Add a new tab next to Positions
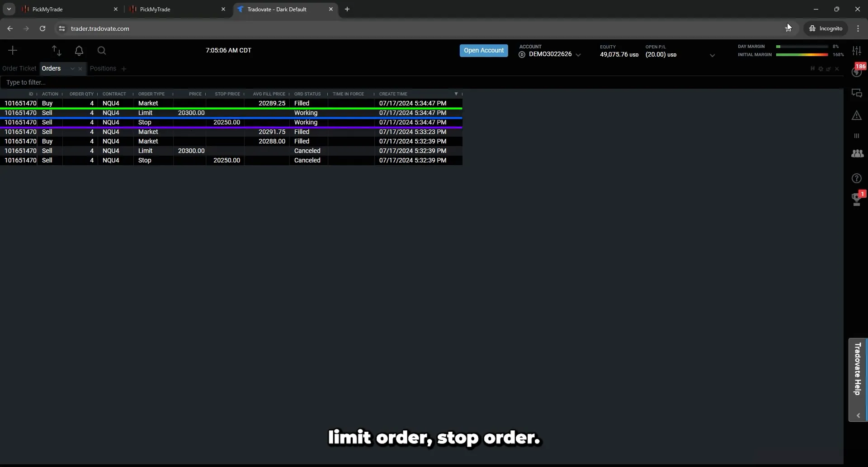 point(123,69)
